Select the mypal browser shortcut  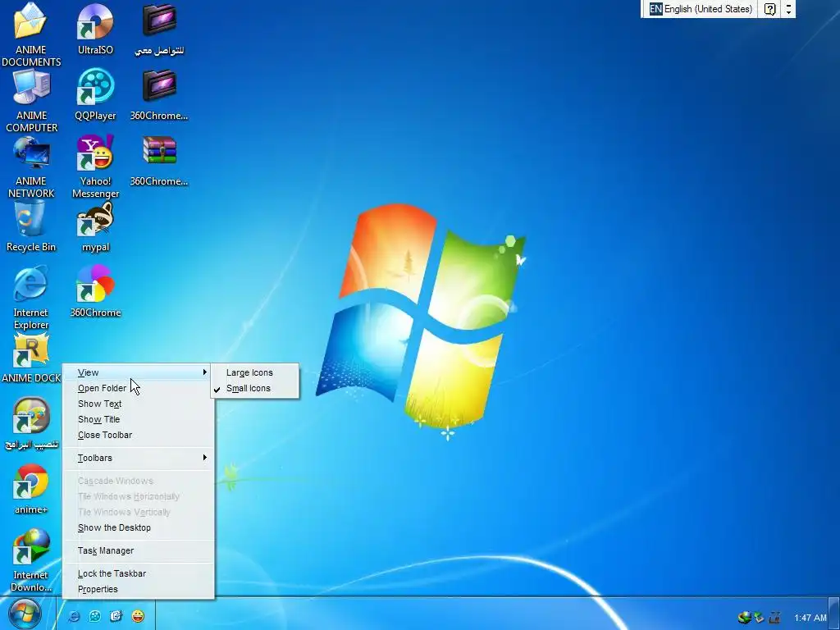coord(95,219)
